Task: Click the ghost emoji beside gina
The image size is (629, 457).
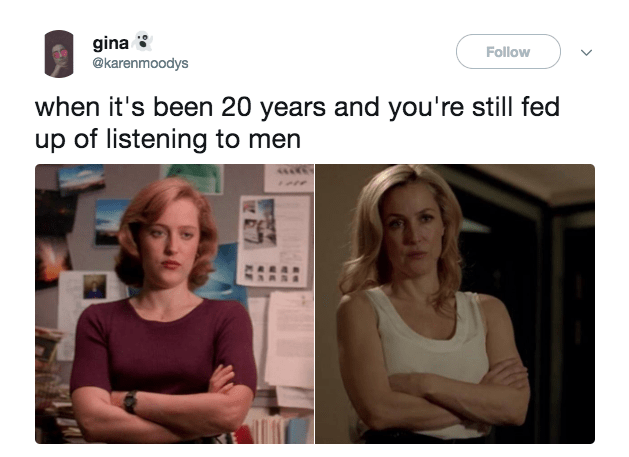Action: click(x=143, y=41)
